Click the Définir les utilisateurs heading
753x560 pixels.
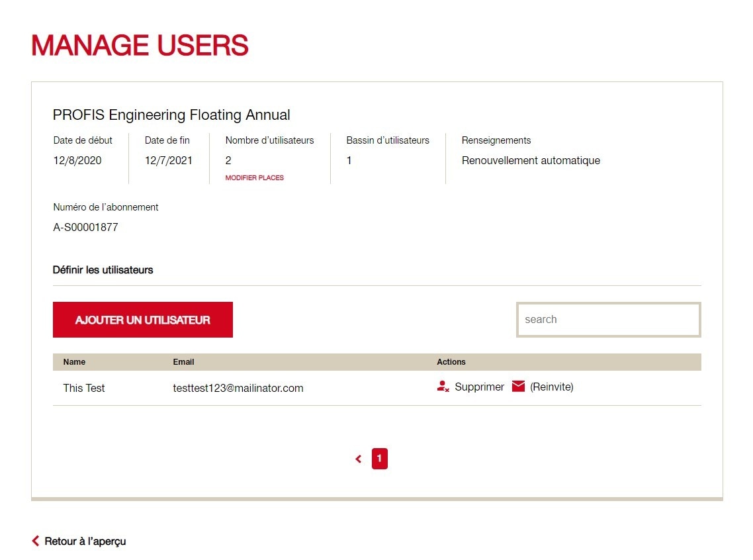tap(103, 269)
